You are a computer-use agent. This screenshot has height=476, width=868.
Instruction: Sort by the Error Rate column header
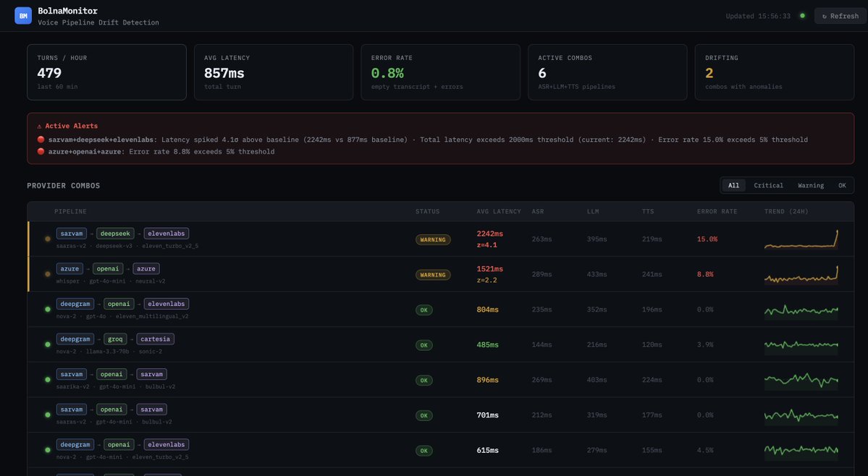pos(717,212)
